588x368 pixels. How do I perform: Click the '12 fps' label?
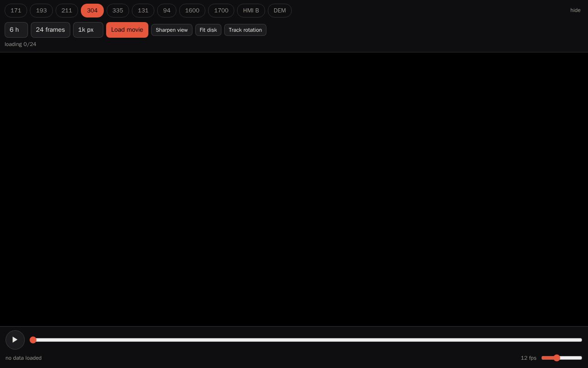tap(529, 358)
